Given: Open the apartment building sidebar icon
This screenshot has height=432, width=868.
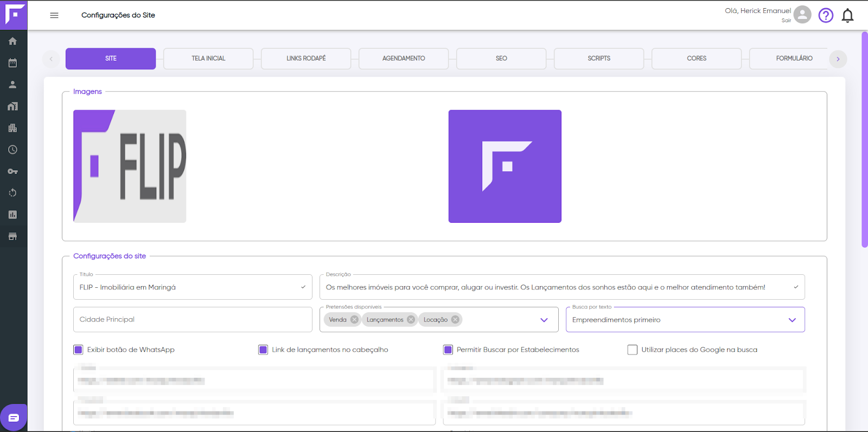Looking at the screenshot, I should pos(12,128).
